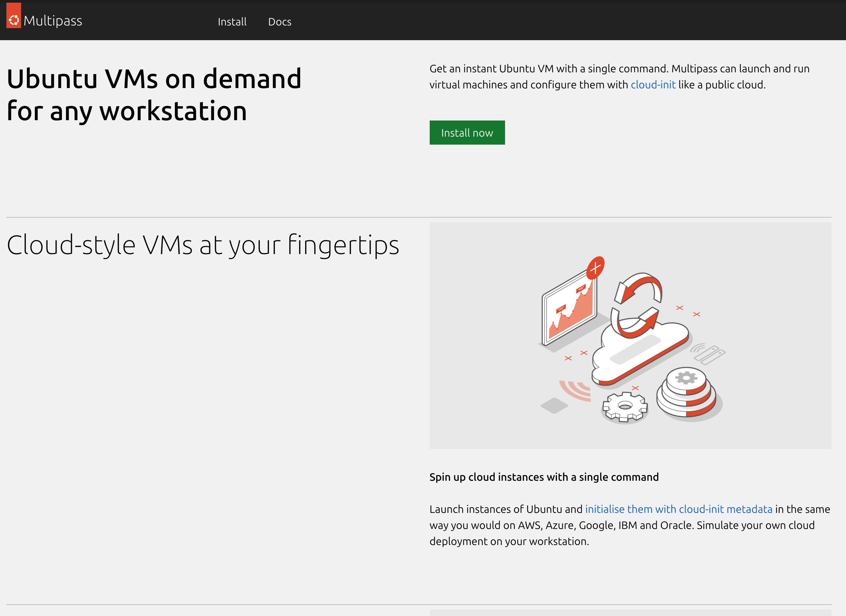This screenshot has height=616, width=846.
Task: Click the Multipass brand name in header
Action: click(x=53, y=21)
